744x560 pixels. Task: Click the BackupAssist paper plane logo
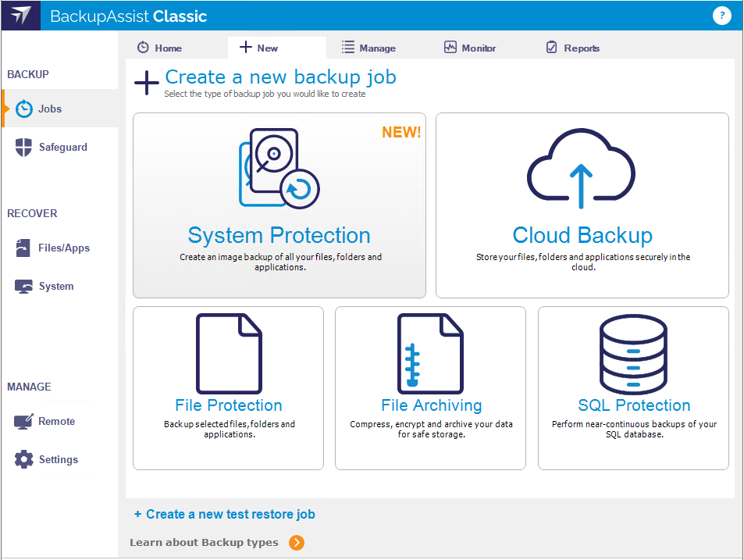pos(21,16)
